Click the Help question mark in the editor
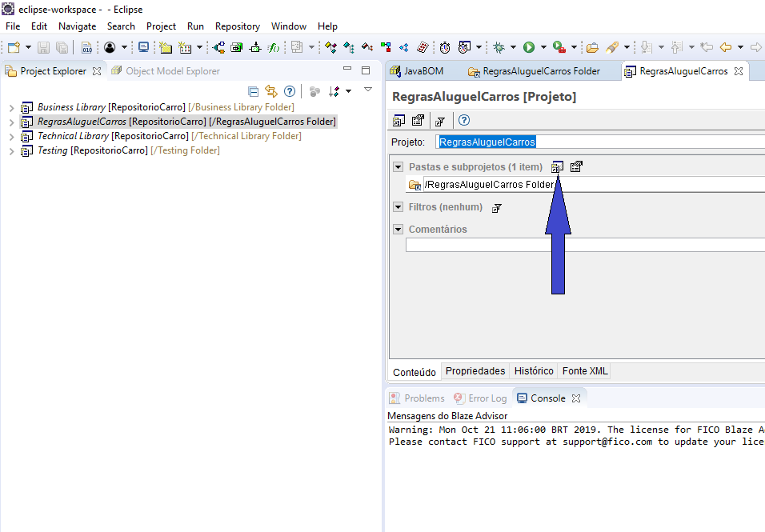Viewport: 765px width, 532px height. (463, 119)
